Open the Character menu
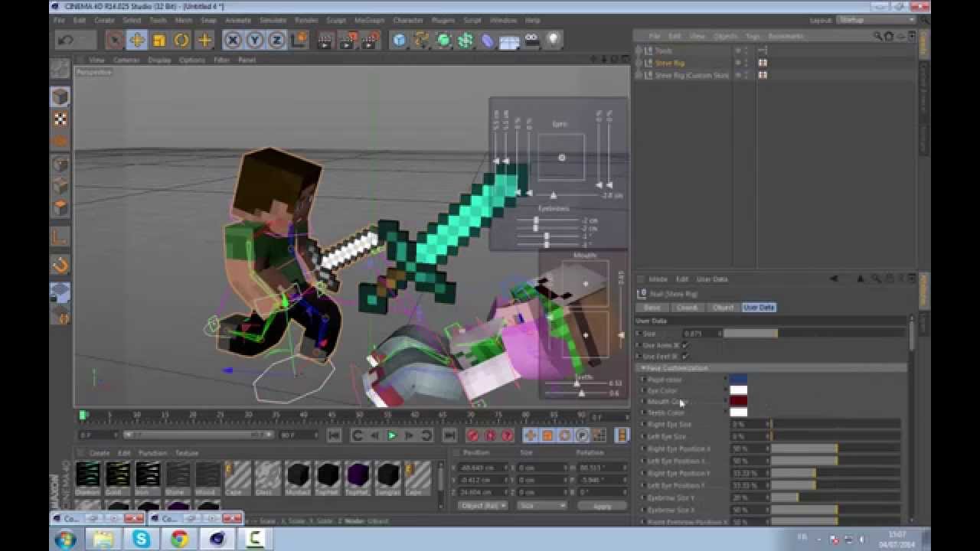Image resolution: width=980 pixels, height=551 pixels. [408, 20]
